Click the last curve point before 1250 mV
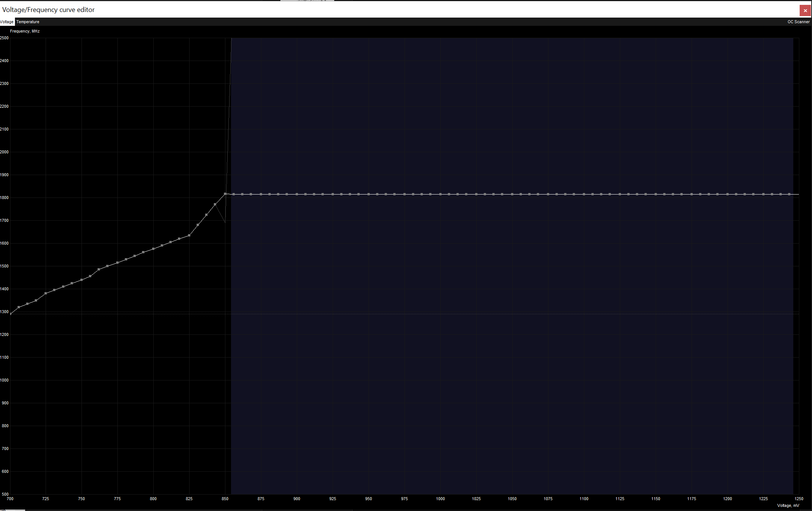This screenshot has width=812, height=511. click(x=789, y=194)
